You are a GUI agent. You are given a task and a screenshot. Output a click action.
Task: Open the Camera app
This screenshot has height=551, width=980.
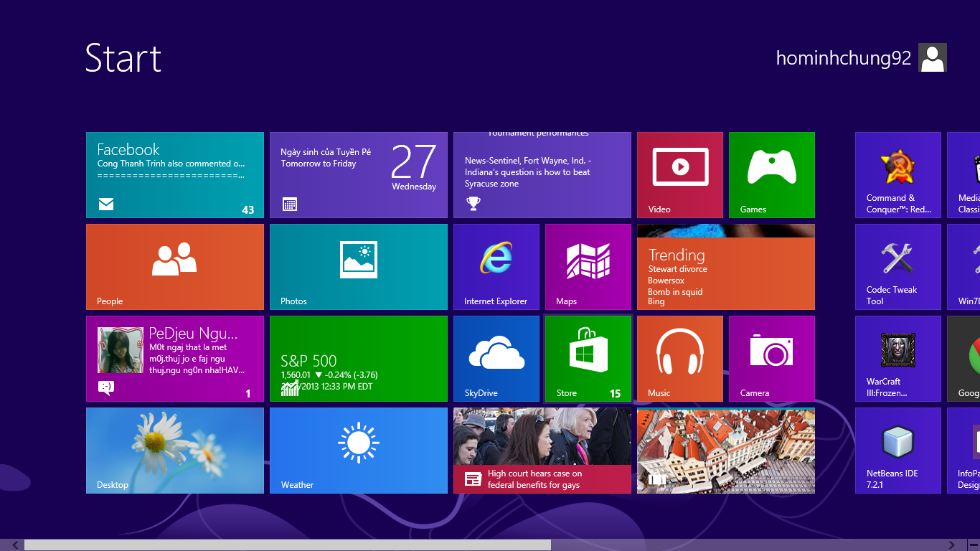point(771,358)
